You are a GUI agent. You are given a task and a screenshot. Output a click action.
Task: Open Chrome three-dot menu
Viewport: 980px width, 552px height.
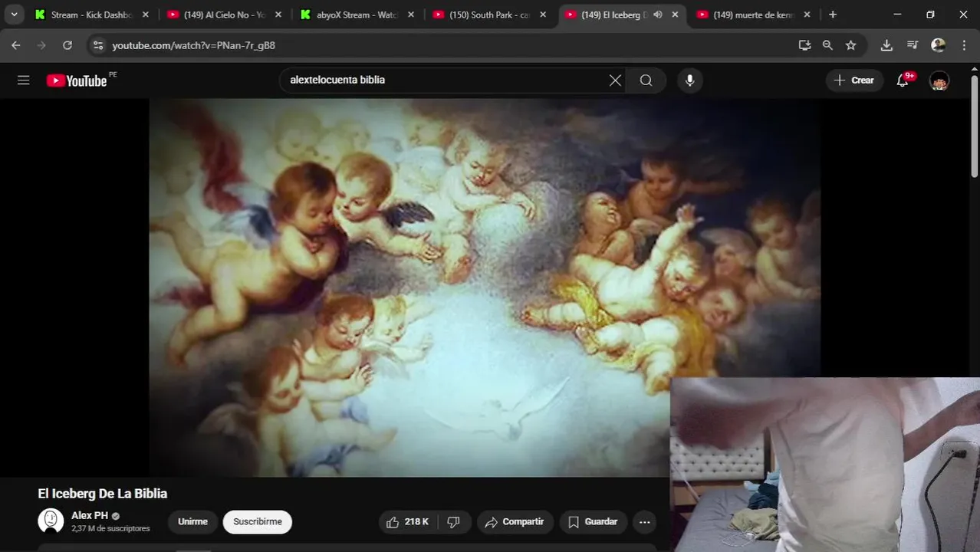pyautogui.click(x=964, y=45)
